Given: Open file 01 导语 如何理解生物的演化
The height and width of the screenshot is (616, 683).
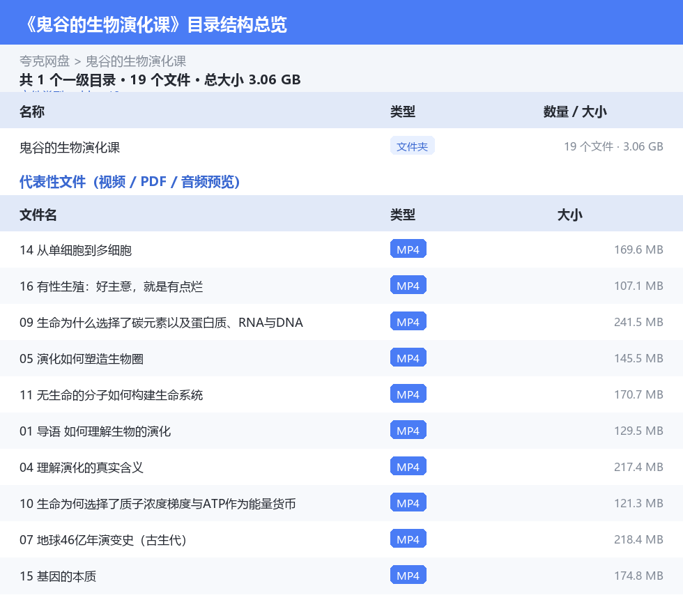Looking at the screenshot, I should click(x=95, y=431).
